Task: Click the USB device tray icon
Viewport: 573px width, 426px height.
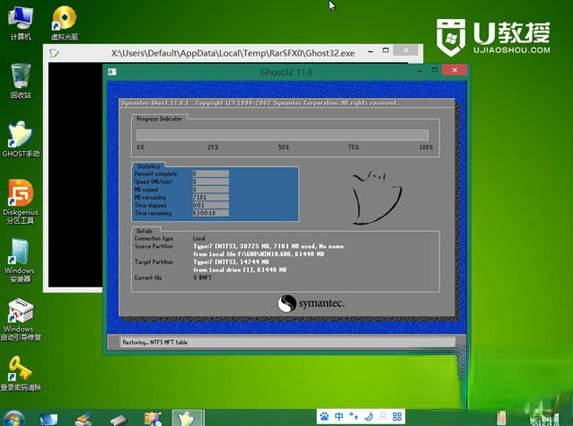Action: pos(501,418)
